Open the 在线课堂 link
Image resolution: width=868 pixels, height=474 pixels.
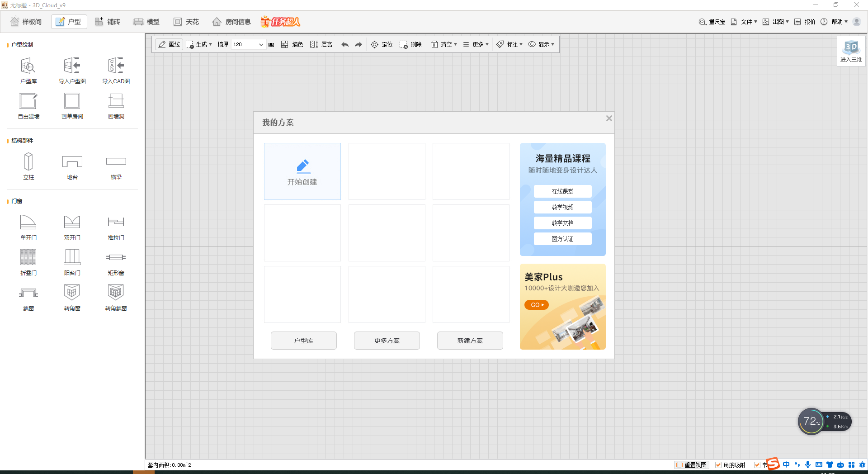(x=563, y=191)
